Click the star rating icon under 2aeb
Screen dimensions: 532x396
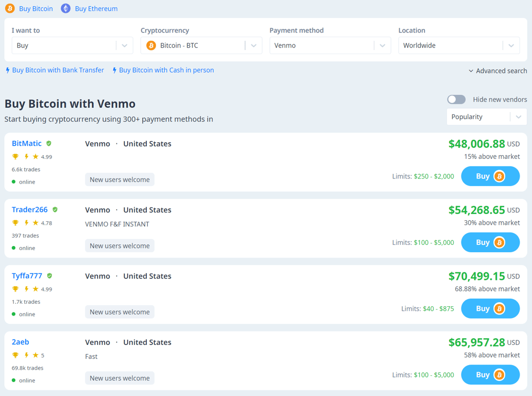tap(36, 355)
